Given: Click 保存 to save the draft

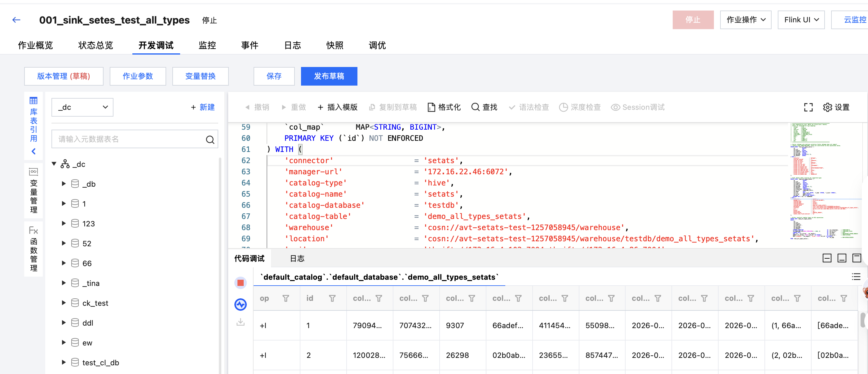Looking at the screenshot, I should pos(274,76).
